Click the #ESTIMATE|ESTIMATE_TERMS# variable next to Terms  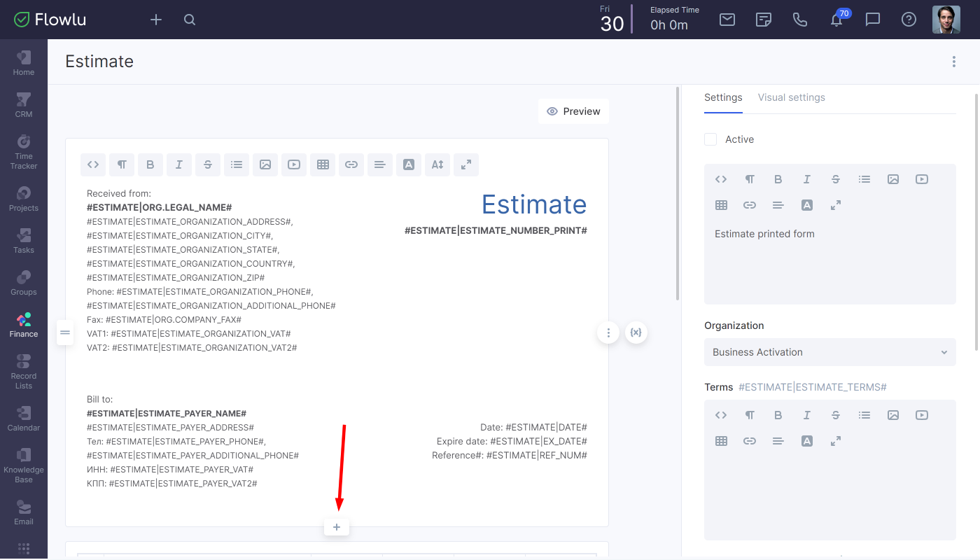[x=813, y=387]
